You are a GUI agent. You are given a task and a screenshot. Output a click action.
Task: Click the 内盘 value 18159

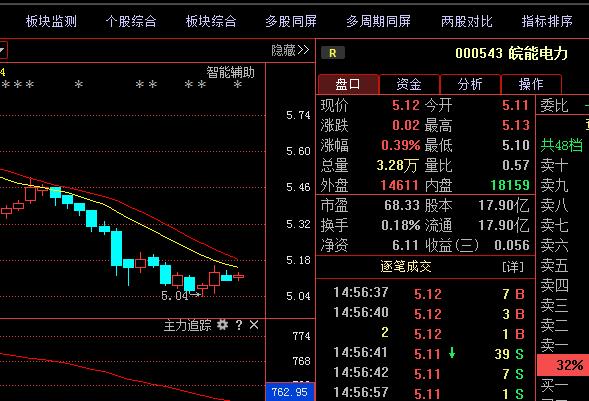(510, 185)
